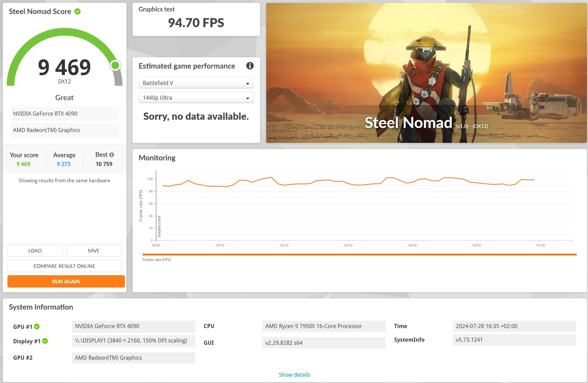This screenshot has width=588, height=383.
Task: Click COMPARE RESULT ONLINE
Action: click(x=64, y=266)
